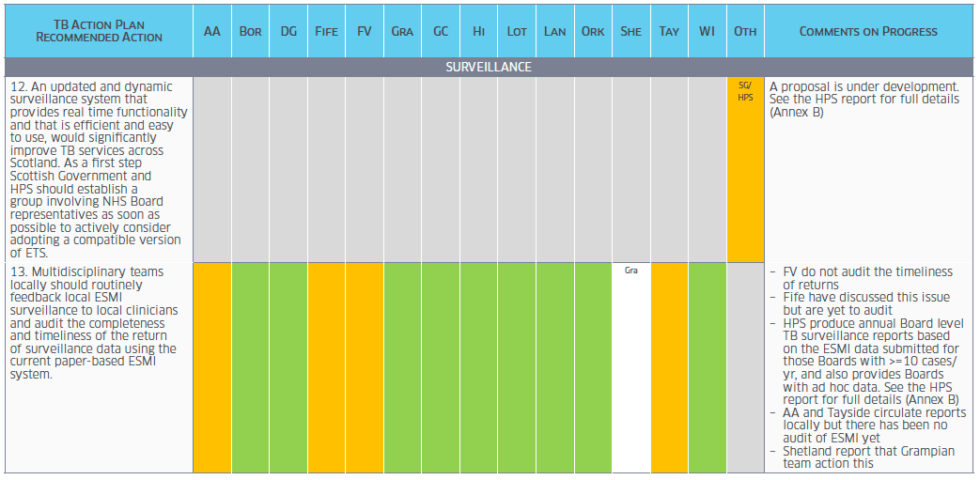
Task: Click the WI column header
Action: (708, 31)
